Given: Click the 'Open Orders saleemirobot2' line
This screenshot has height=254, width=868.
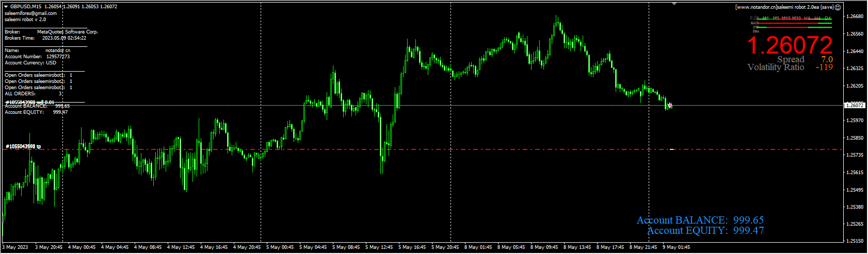Looking at the screenshot, I should coord(38,81).
